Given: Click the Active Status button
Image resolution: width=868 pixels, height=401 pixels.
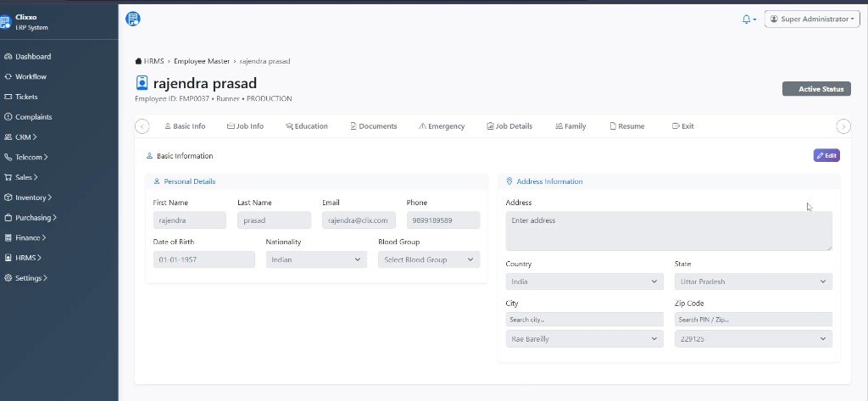Looking at the screenshot, I should (x=816, y=89).
